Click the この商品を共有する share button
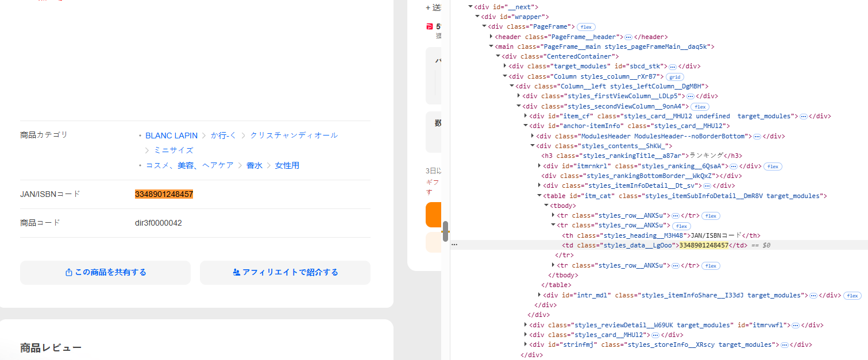 (x=105, y=272)
